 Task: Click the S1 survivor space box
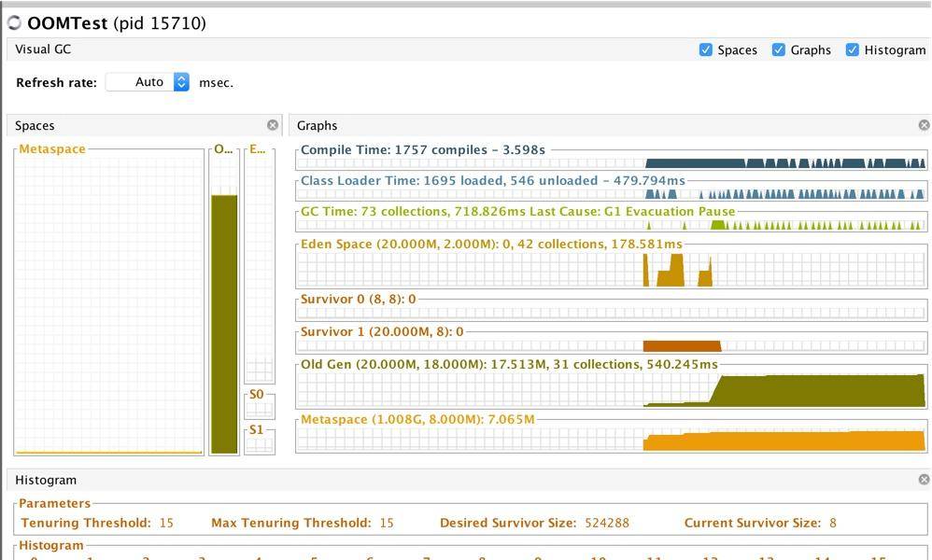coord(259,441)
